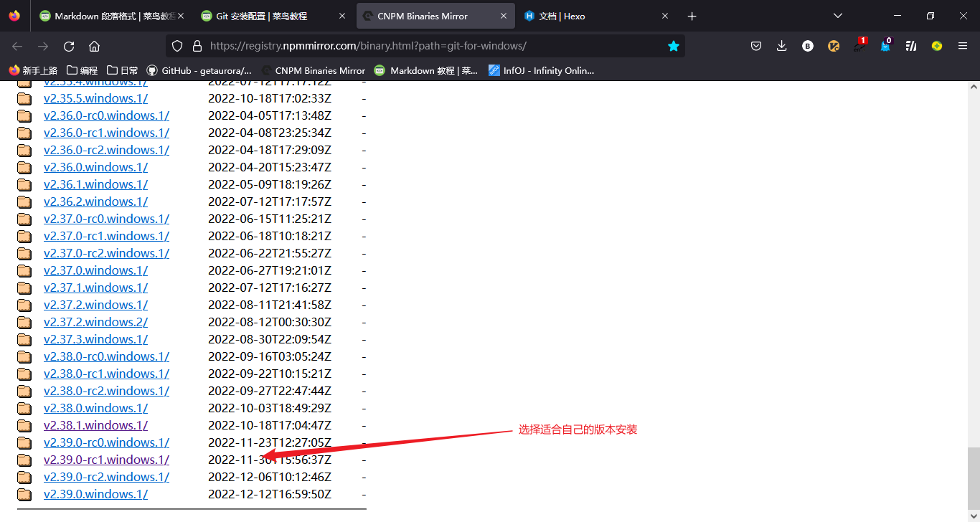980x522 pixels.
Task: Open v2.36.2.windows.1/ folder link
Action: (x=95, y=201)
